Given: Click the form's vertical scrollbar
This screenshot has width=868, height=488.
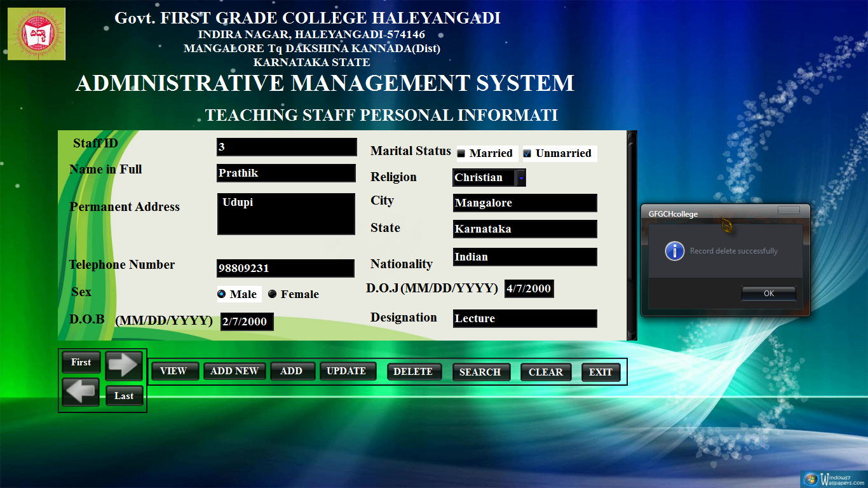Looking at the screenshot, I should coord(631,235).
